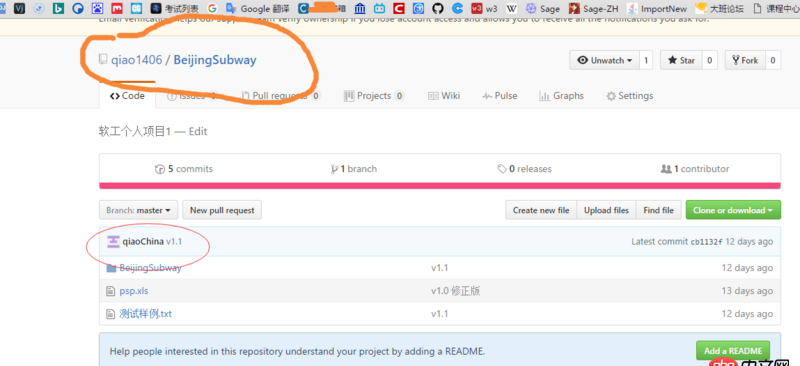Click the fork count next to Fork

pyautogui.click(x=773, y=60)
